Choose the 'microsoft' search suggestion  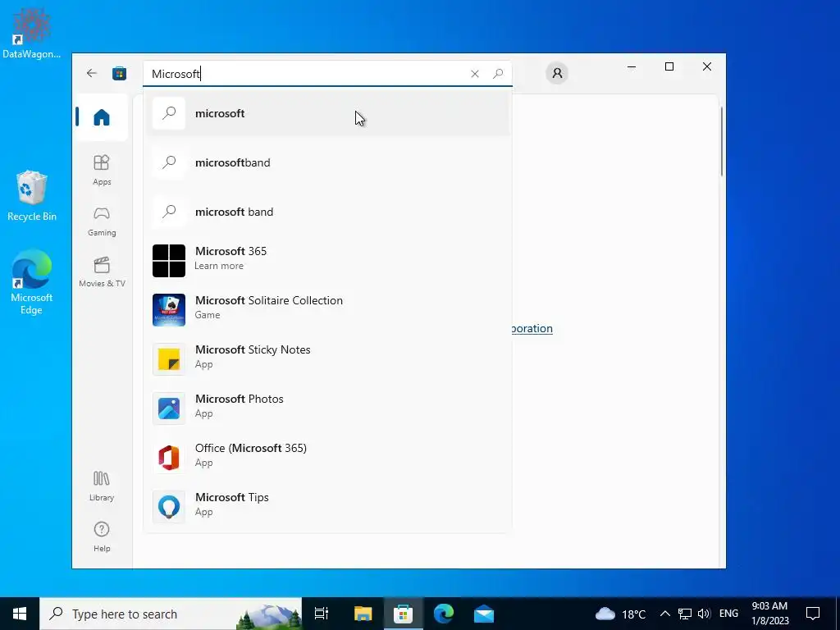coord(328,113)
